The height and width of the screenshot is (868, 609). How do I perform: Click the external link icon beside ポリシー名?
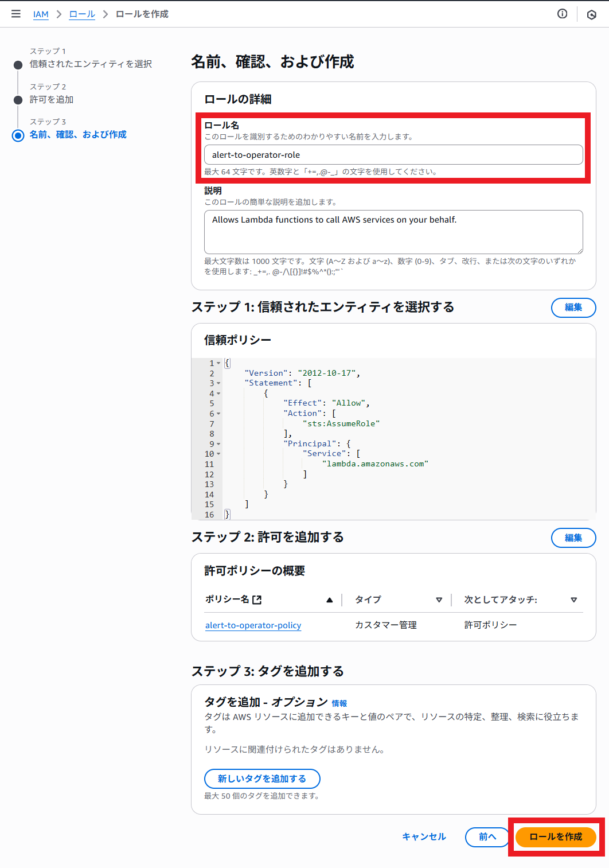(257, 600)
